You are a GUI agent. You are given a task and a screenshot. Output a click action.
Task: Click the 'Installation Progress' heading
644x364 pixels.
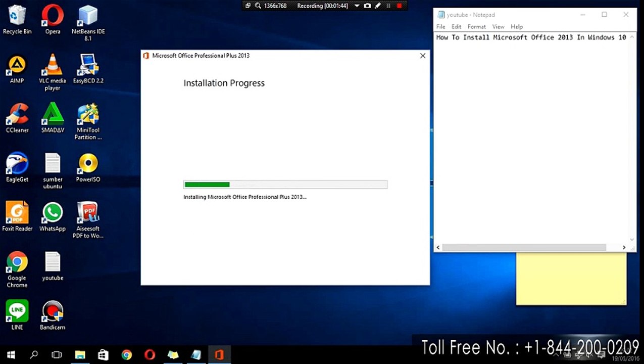click(x=224, y=83)
